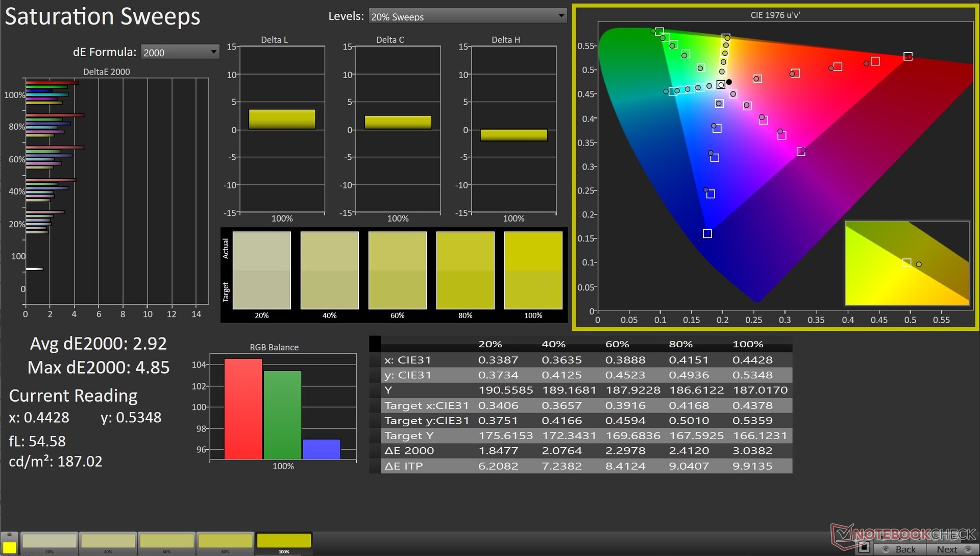Image resolution: width=980 pixels, height=556 pixels.
Task: Click the yellow color selector icon
Action: (10, 547)
